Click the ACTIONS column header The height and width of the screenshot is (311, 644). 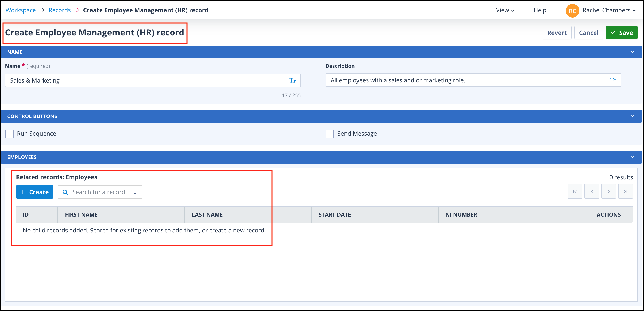coord(599,214)
